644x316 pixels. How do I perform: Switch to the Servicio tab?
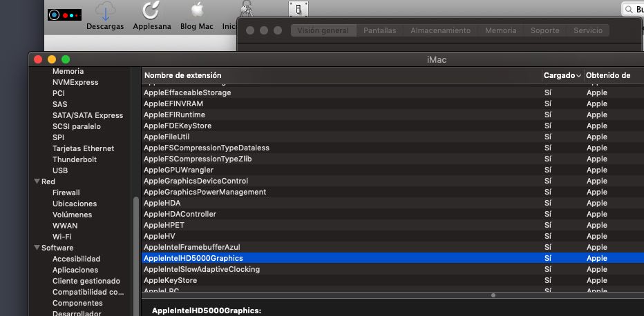pos(588,31)
